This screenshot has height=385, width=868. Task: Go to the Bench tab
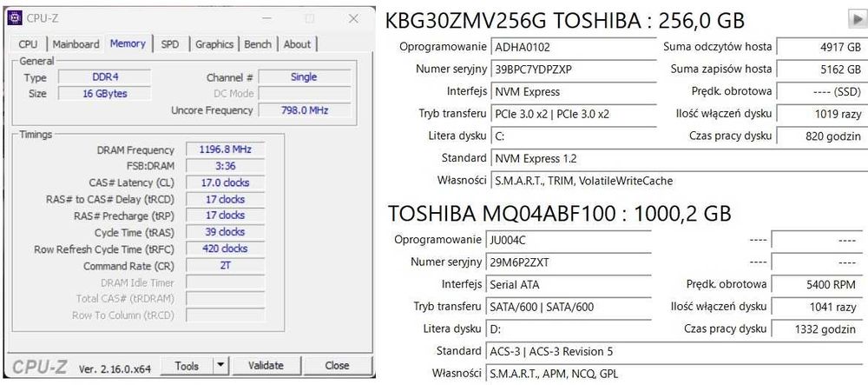pyautogui.click(x=258, y=44)
